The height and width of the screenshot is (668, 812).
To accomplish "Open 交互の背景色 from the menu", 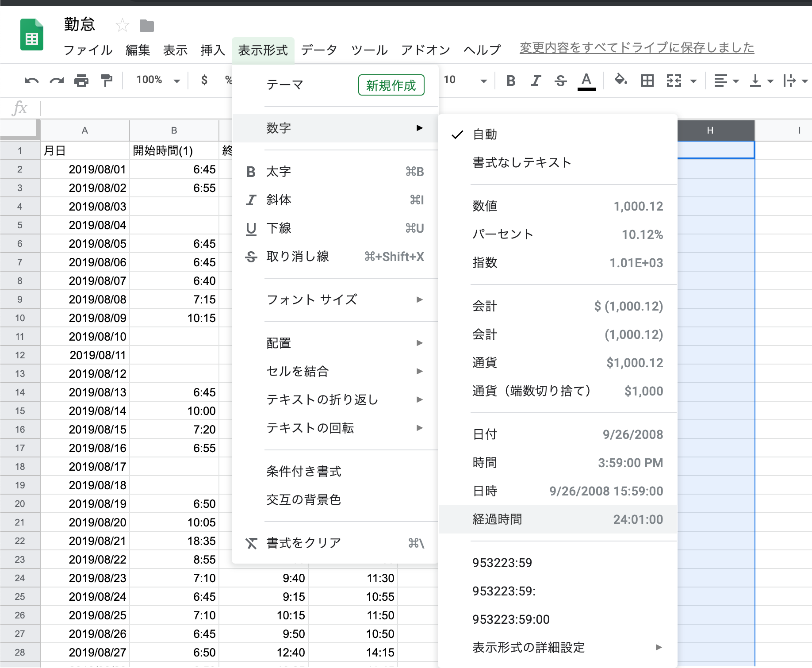I will click(335, 500).
